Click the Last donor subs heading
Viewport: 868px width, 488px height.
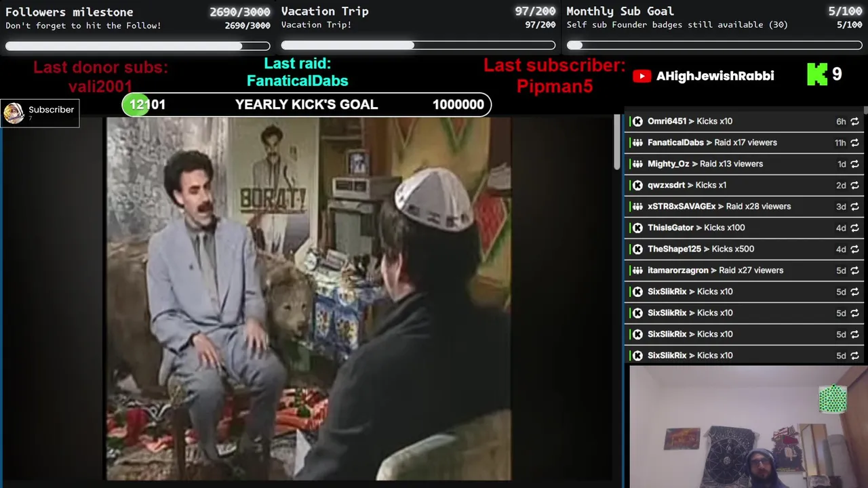coord(100,68)
